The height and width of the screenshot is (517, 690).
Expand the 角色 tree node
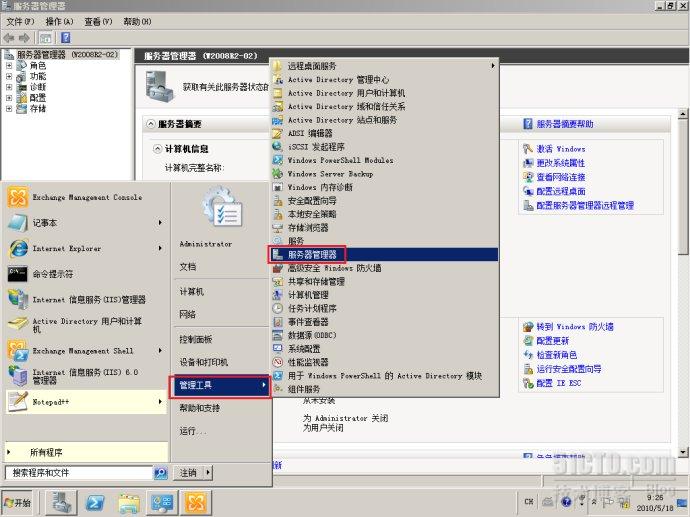click(x=9, y=65)
